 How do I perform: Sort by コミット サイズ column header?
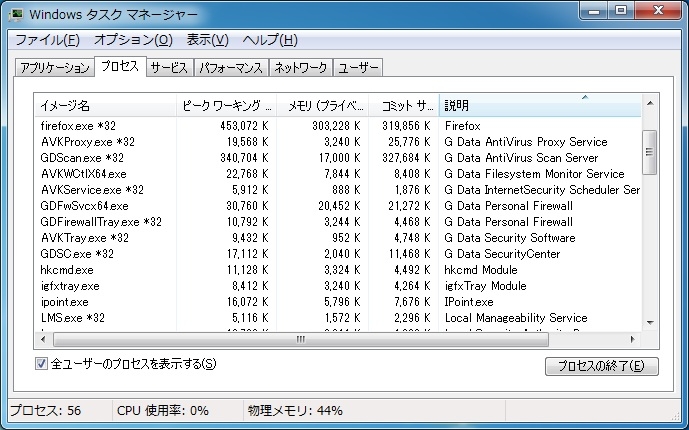click(404, 105)
